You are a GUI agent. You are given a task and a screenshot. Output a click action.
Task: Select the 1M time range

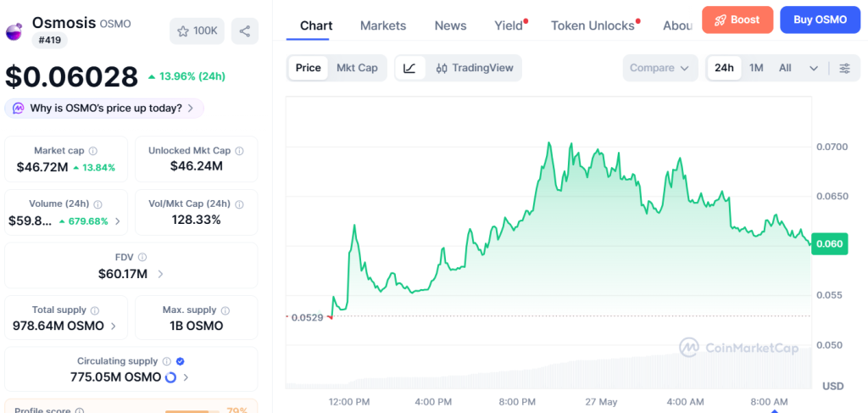coord(756,68)
